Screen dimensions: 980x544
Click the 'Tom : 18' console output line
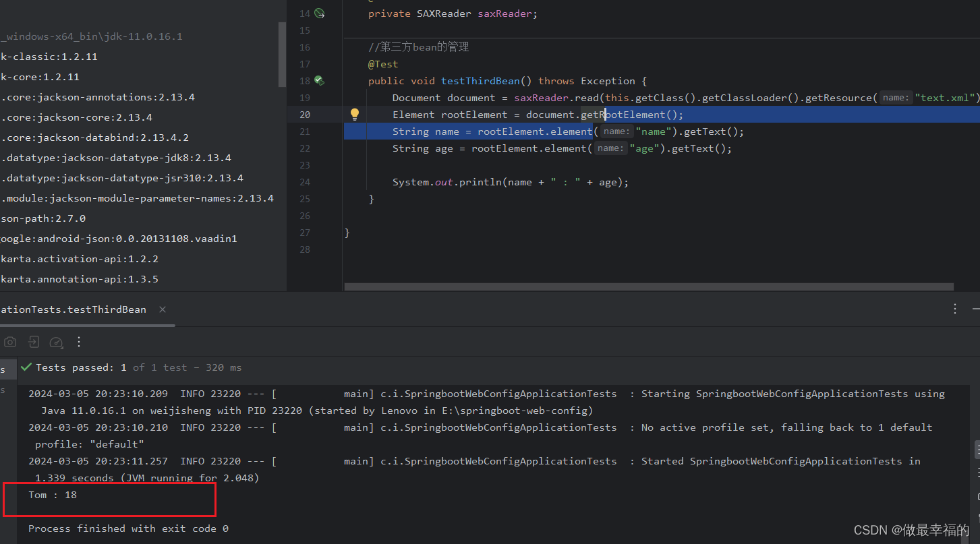(53, 495)
